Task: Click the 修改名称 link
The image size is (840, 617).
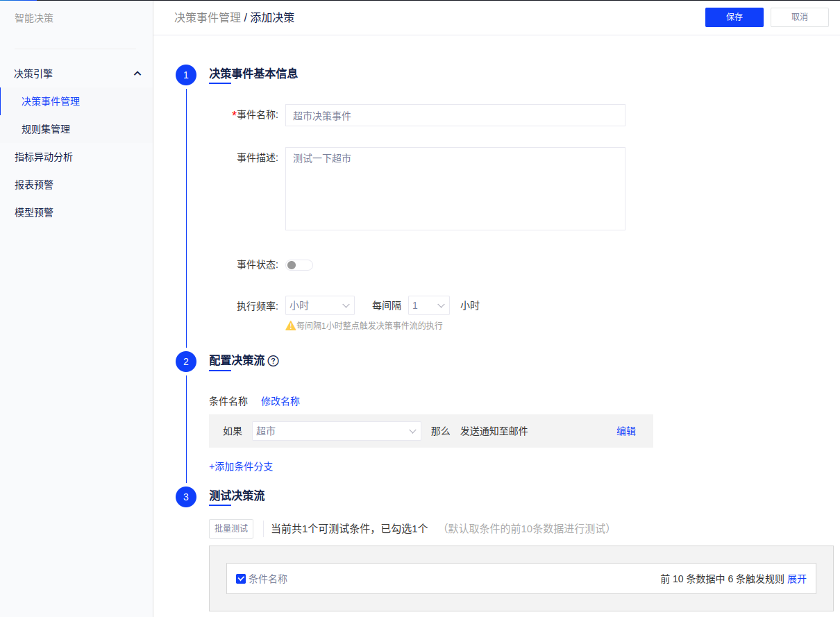Action: (x=280, y=401)
